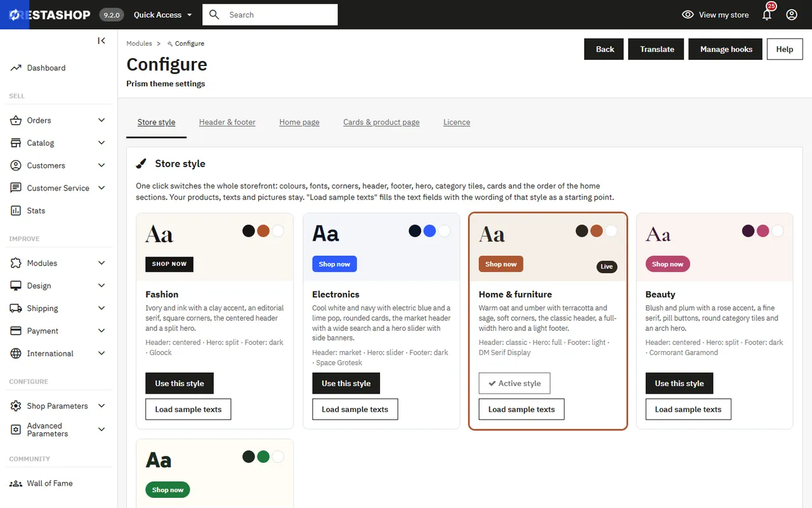Load sample texts for Electronics
The height and width of the screenshot is (508, 812).
(355, 410)
